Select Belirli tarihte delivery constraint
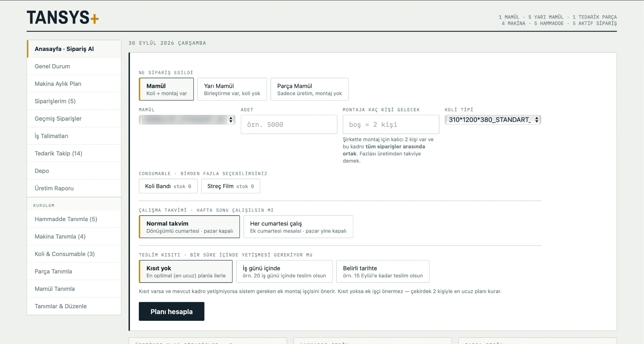 (x=383, y=272)
